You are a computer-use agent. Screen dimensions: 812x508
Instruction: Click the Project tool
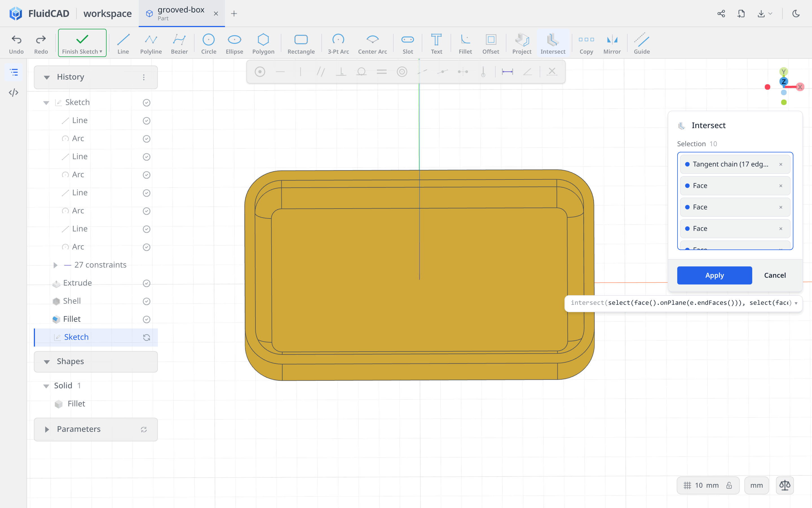pos(522,43)
